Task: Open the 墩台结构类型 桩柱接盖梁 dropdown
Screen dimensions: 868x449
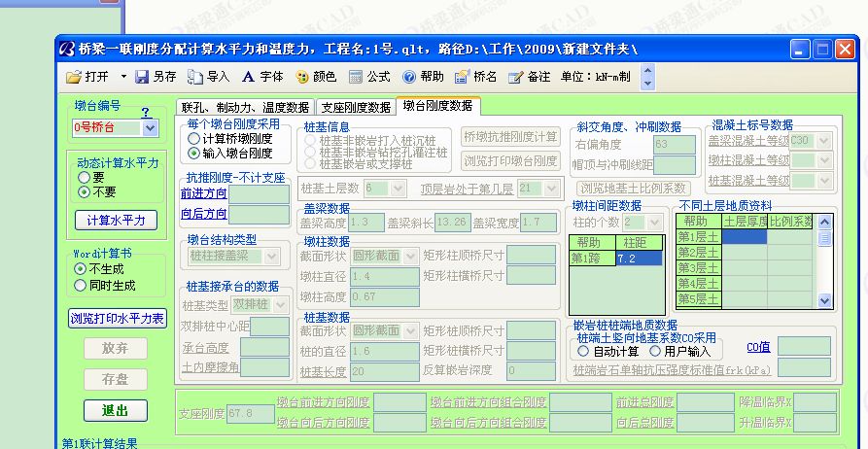Action: [x=271, y=257]
